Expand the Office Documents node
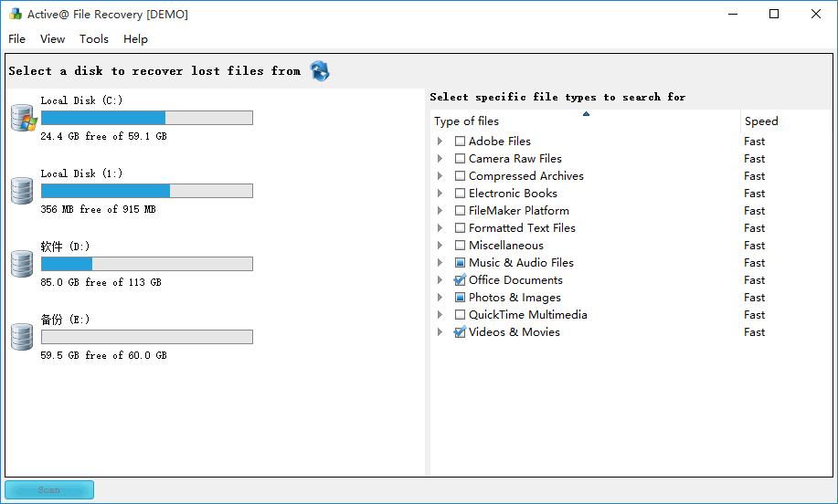The image size is (838, 504). tap(440, 279)
